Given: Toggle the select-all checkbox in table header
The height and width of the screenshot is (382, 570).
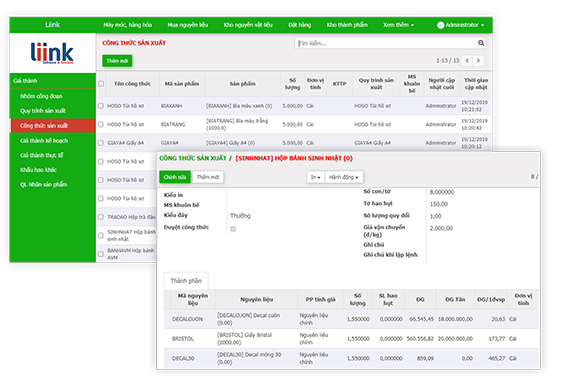Looking at the screenshot, I should coord(101,84).
